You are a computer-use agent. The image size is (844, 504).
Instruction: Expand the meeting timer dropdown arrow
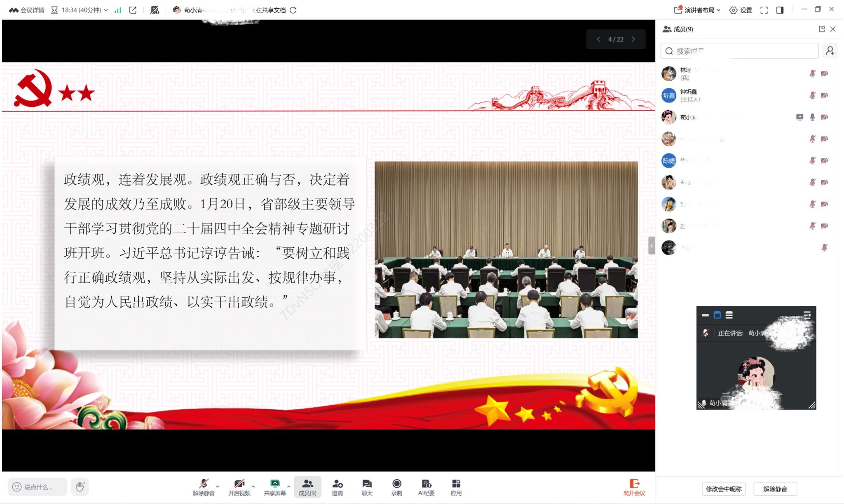coord(106,10)
